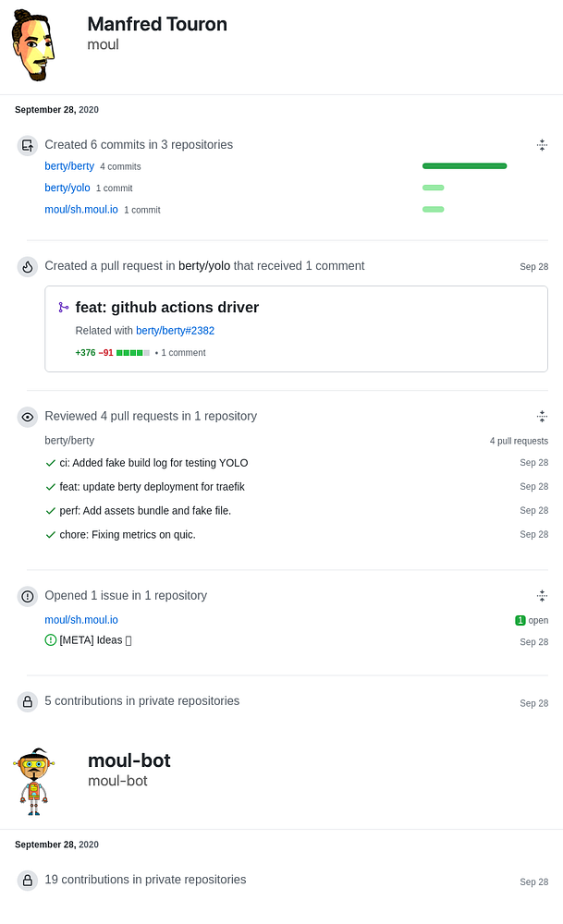Open the berty/berty#2382 reference link
563x924 pixels.
pos(175,331)
